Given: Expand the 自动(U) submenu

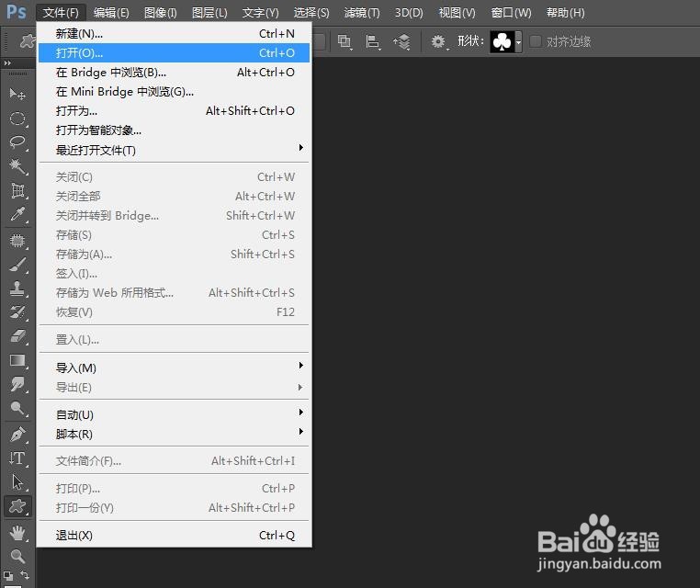Looking at the screenshot, I should [175, 414].
